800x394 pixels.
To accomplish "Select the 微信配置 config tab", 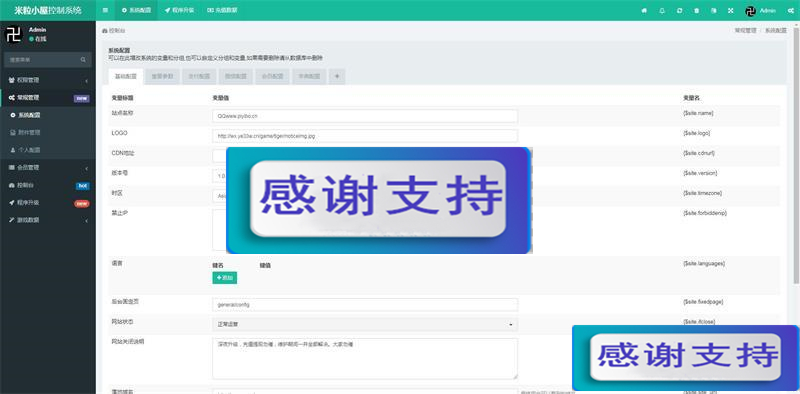I will coord(236,77).
